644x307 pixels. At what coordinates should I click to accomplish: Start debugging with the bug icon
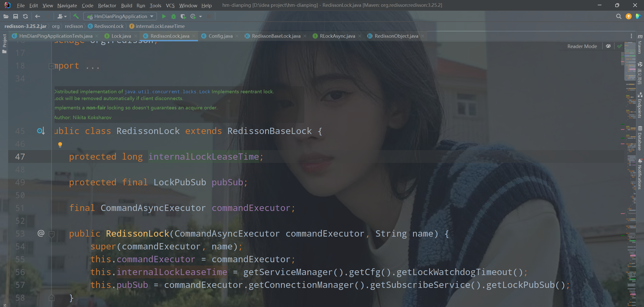click(x=173, y=17)
